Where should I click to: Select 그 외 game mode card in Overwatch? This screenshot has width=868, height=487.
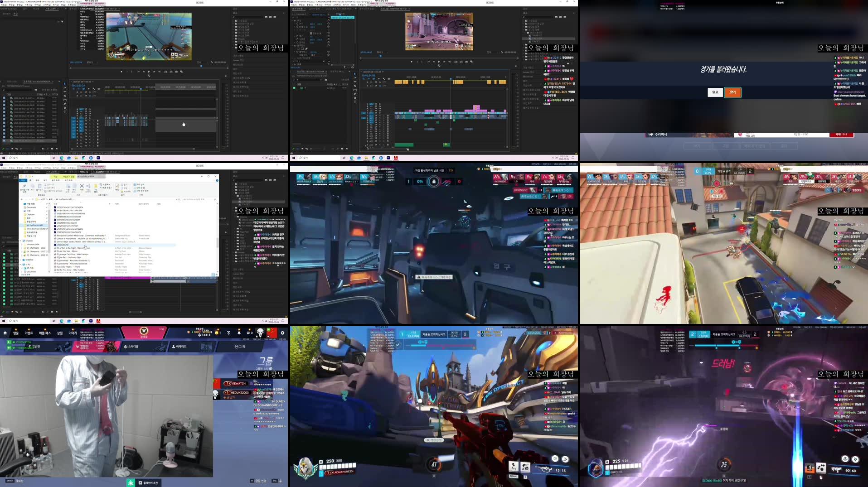(x=241, y=347)
